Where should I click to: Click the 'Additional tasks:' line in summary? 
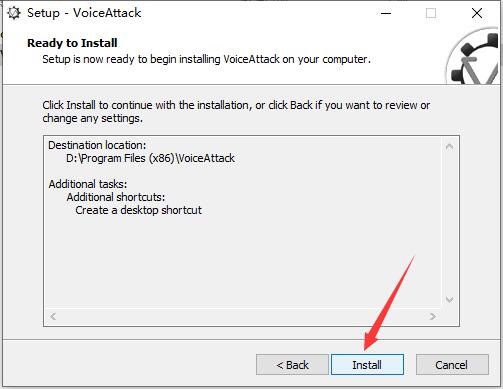(x=88, y=184)
